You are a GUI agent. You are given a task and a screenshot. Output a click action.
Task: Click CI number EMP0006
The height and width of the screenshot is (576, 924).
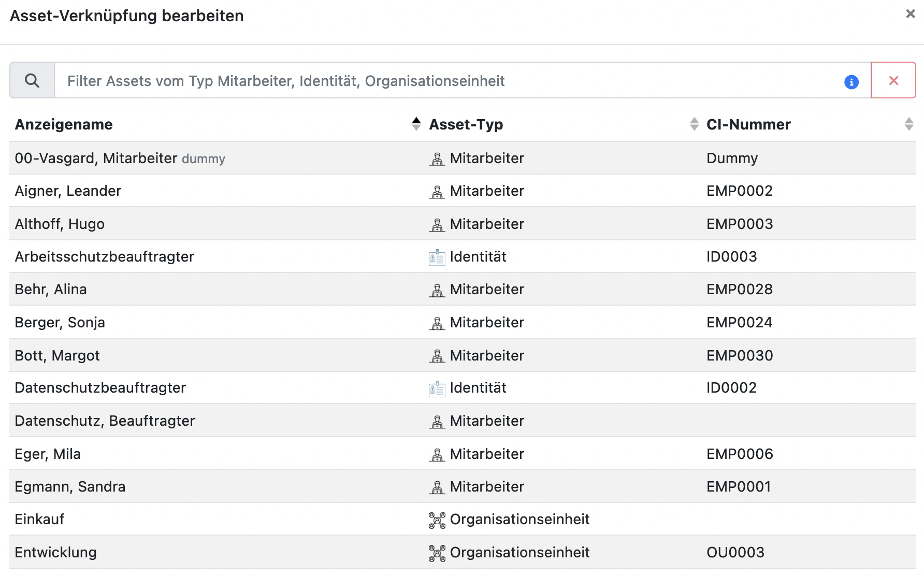[x=740, y=454]
